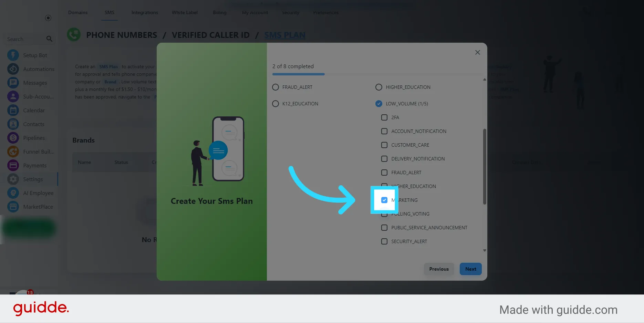The image size is (644, 323).
Task: Select the LOW_VOLUME (1/5) radio option
Action: pos(379,104)
